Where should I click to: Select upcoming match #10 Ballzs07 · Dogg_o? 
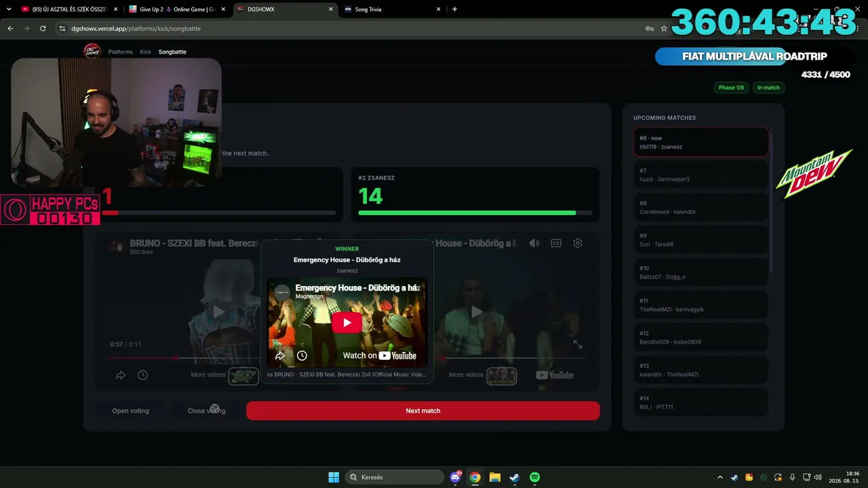click(701, 272)
